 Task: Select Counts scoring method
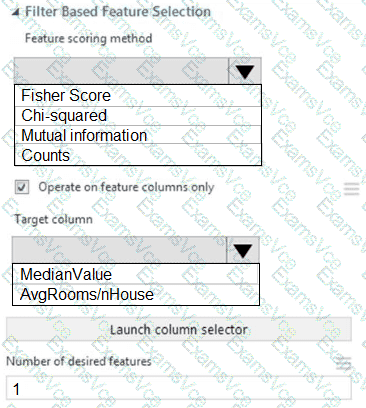[x=138, y=155]
